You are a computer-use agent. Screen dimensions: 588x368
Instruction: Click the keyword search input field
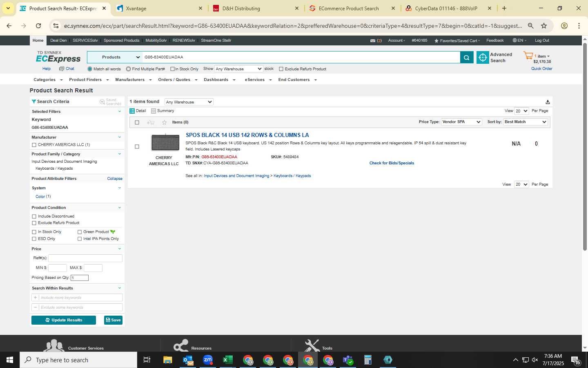301,57
